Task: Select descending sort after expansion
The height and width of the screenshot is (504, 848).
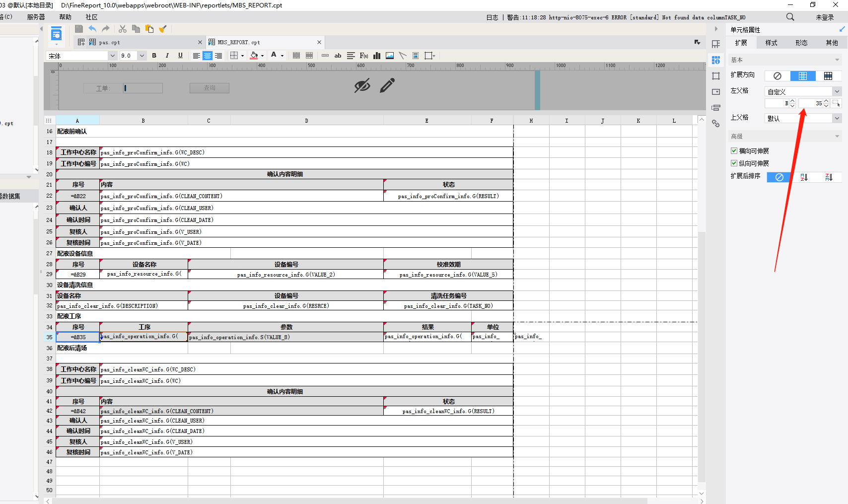Action: point(829,177)
